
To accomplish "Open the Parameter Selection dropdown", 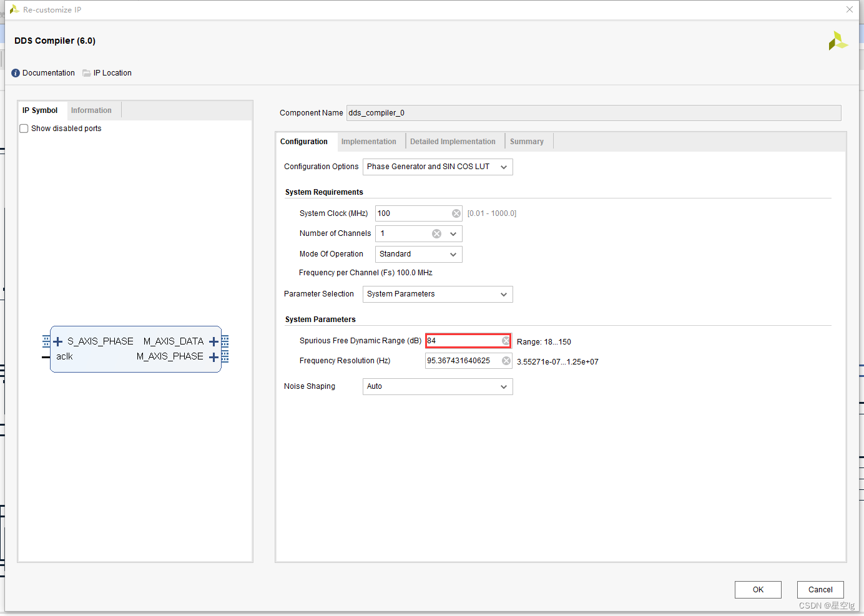I will (438, 294).
